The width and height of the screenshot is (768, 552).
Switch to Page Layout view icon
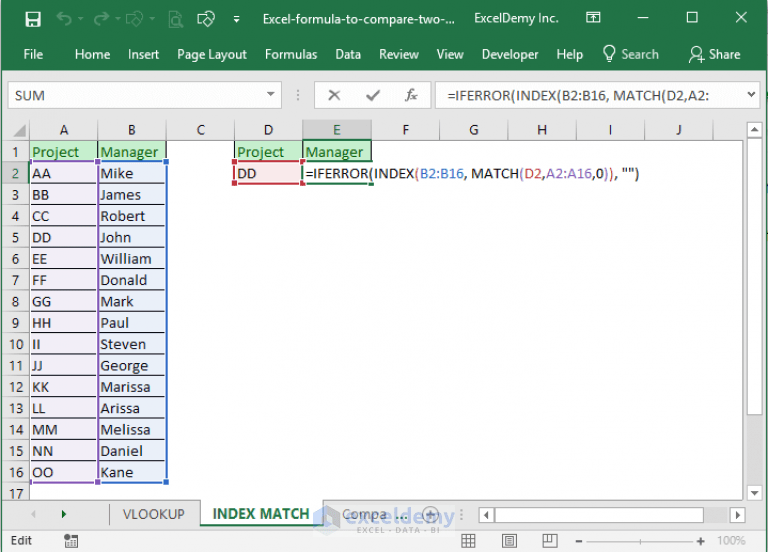click(509, 541)
